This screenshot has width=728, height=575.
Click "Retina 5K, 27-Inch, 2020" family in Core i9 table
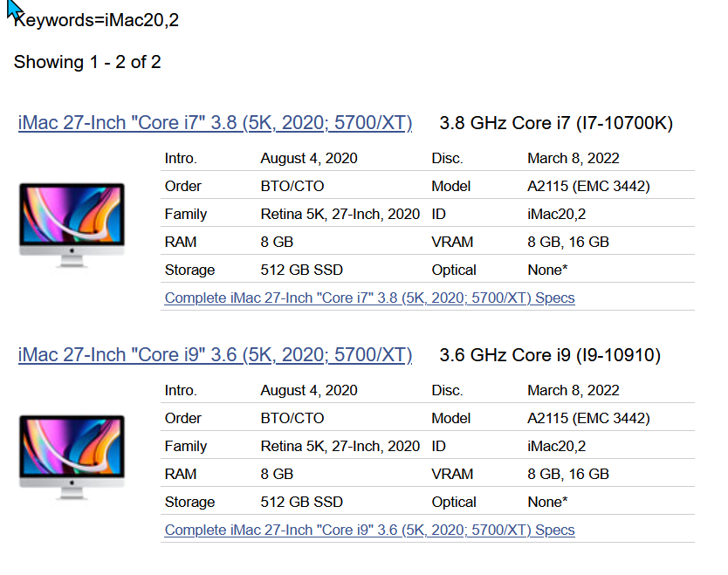point(340,446)
